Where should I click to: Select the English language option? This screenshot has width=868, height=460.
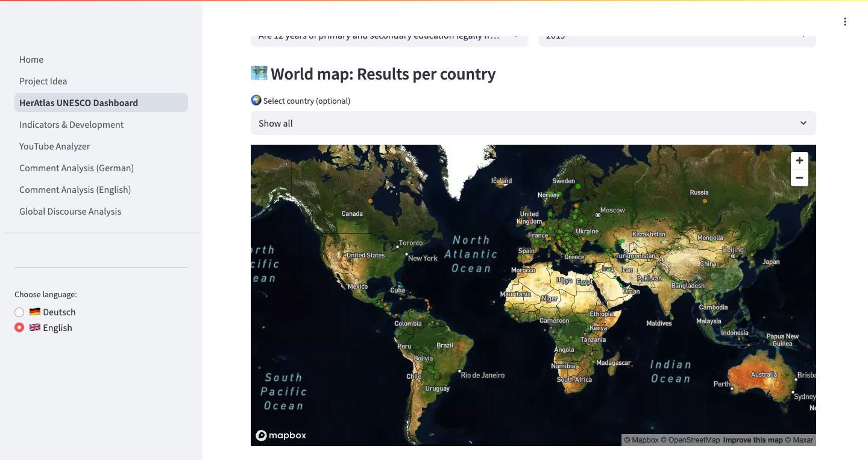(43, 327)
